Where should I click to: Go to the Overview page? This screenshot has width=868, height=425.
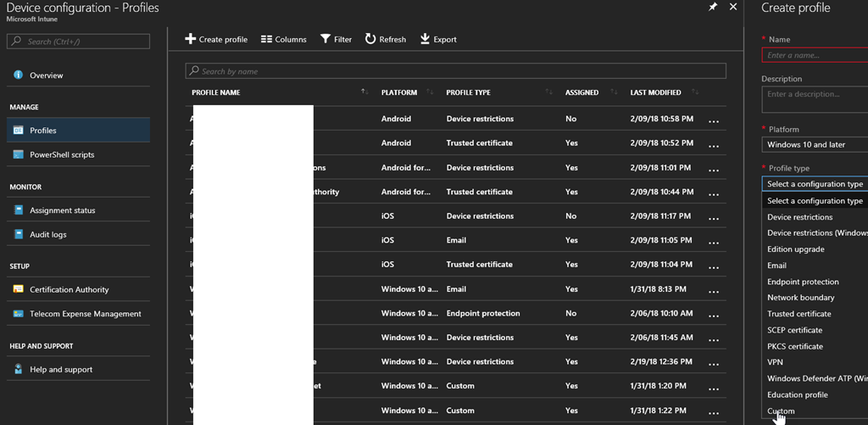[46, 75]
